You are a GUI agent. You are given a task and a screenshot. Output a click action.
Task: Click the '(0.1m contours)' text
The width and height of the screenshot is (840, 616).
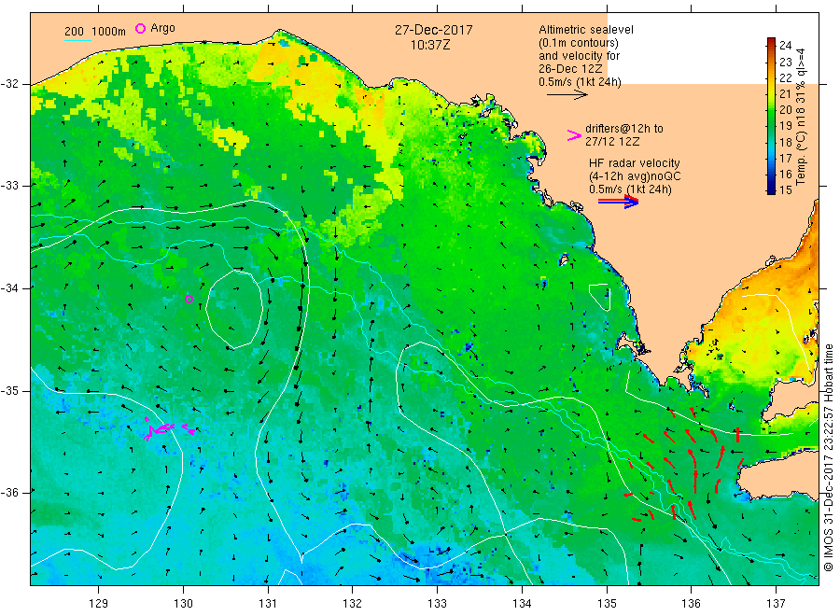pyautogui.click(x=579, y=43)
